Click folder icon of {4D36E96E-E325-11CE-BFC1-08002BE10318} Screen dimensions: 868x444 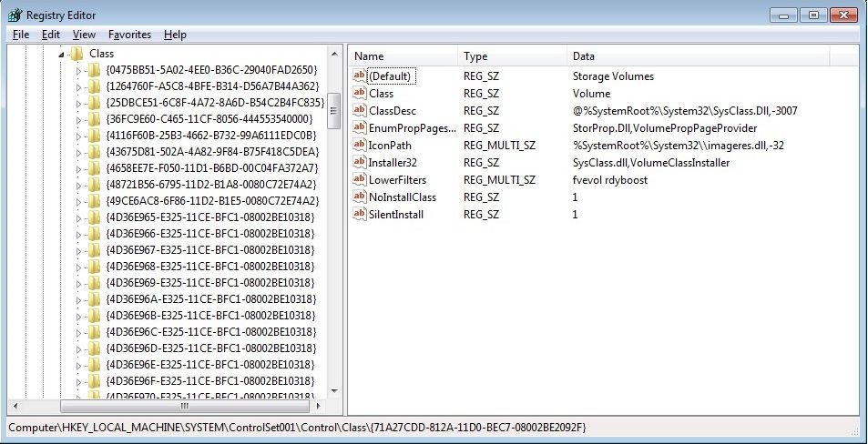tap(94, 365)
